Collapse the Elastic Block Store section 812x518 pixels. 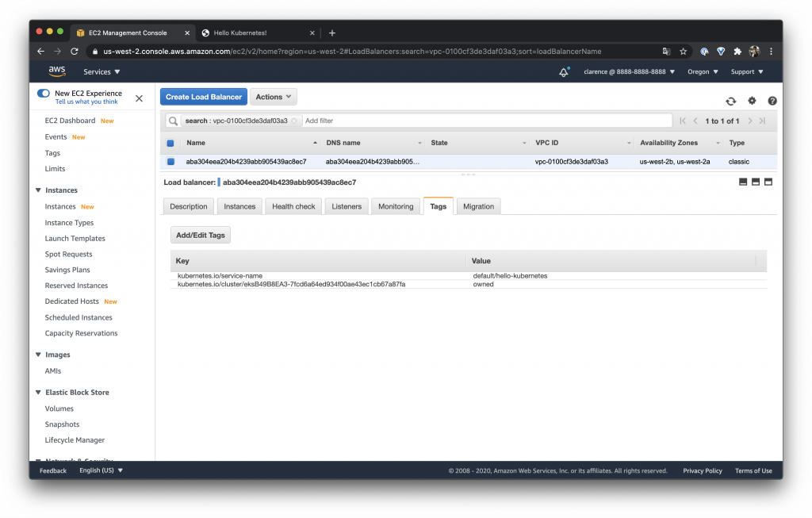coord(38,392)
